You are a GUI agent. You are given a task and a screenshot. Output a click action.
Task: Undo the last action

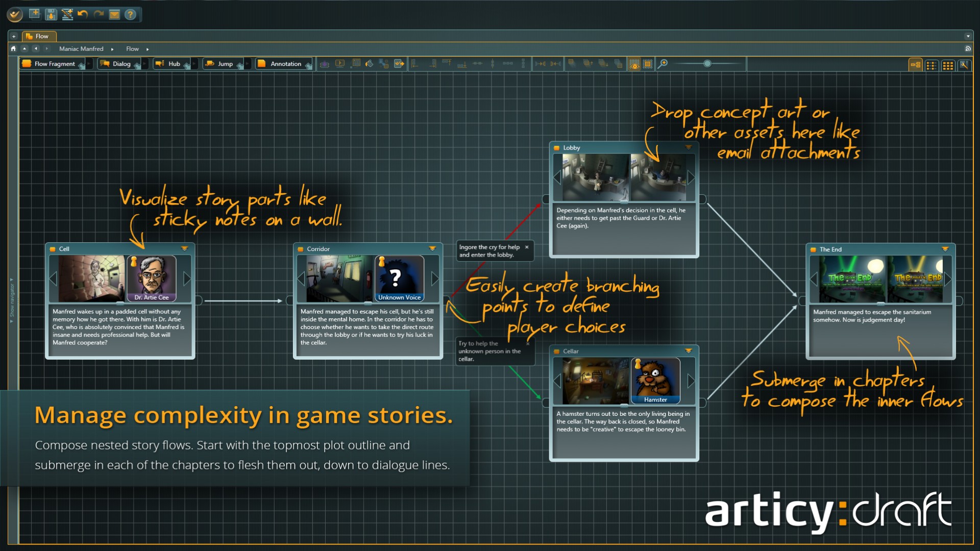coord(82,14)
